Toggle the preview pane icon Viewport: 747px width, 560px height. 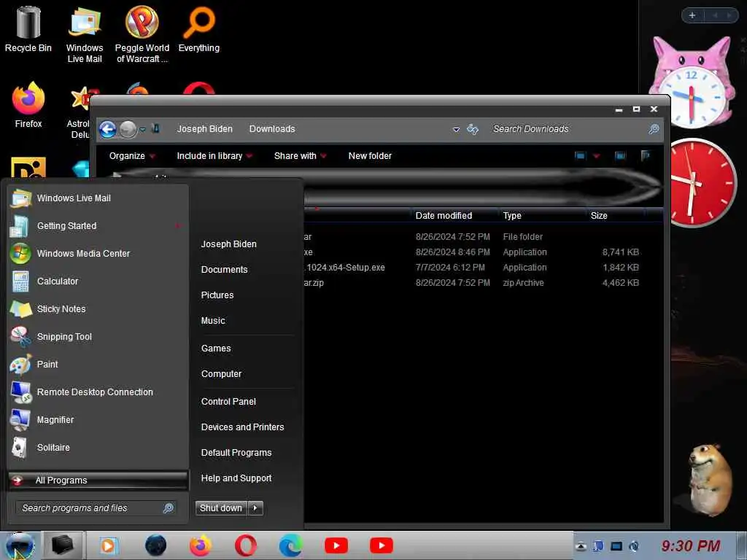pyautogui.click(x=620, y=156)
